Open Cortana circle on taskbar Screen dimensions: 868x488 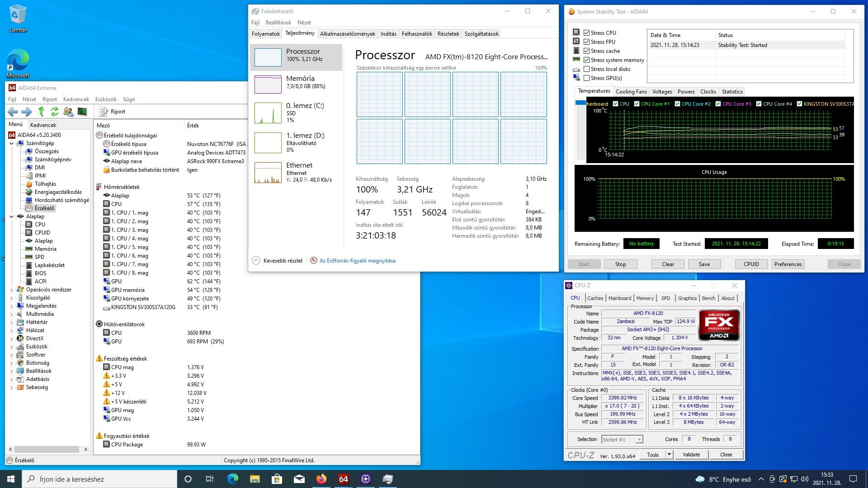tap(188, 479)
